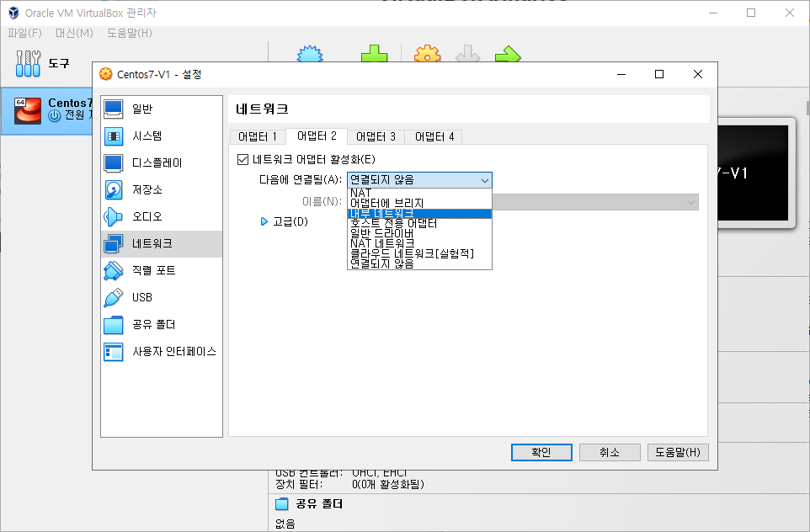Open the 도움말(H) menu in the menu bar
Image resolution: width=810 pixels, height=532 pixels.
130,33
